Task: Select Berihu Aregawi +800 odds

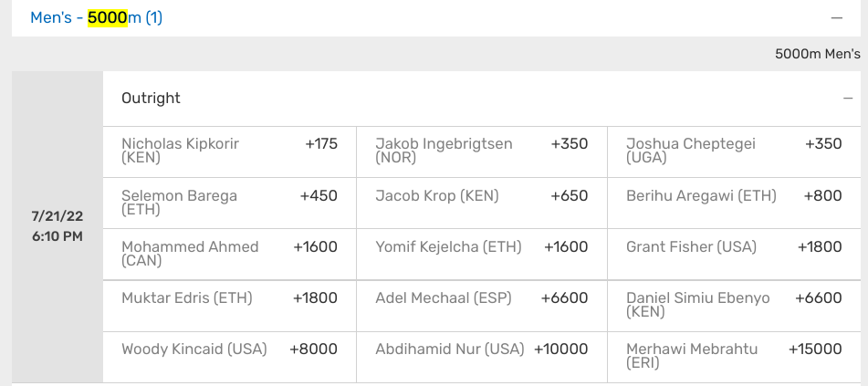Action: pyautogui.click(x=734, y=203)
